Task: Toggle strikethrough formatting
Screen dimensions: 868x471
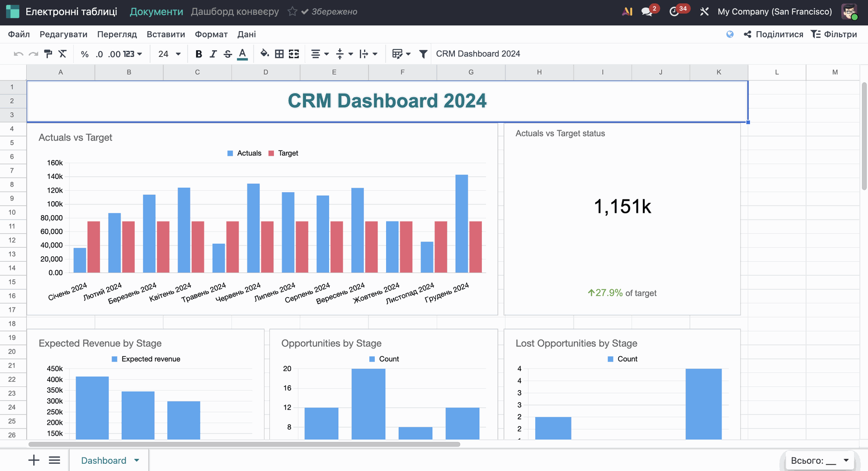Action: pos(228,54)
